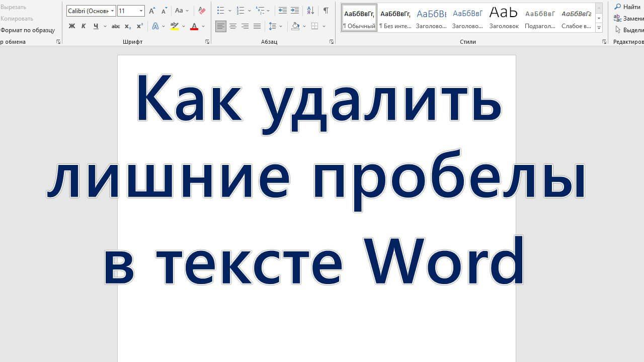This screenshot has height=362, width=644.
Task: Apply a bulleted list
Action: click(x=220, y=11)
